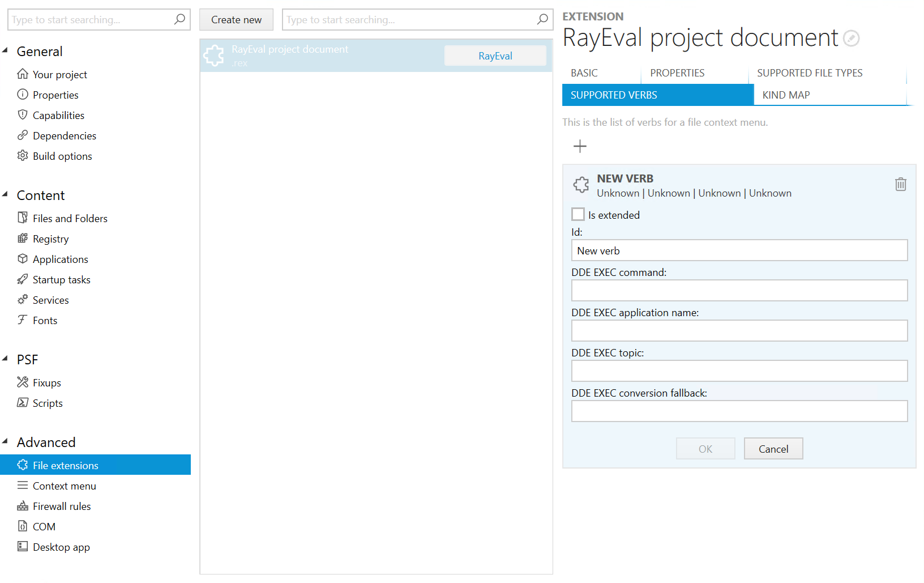Viewport: 924px width, 583px height.
Task: Switch to the KIND MAP tab
Action: tap(786, 95)
